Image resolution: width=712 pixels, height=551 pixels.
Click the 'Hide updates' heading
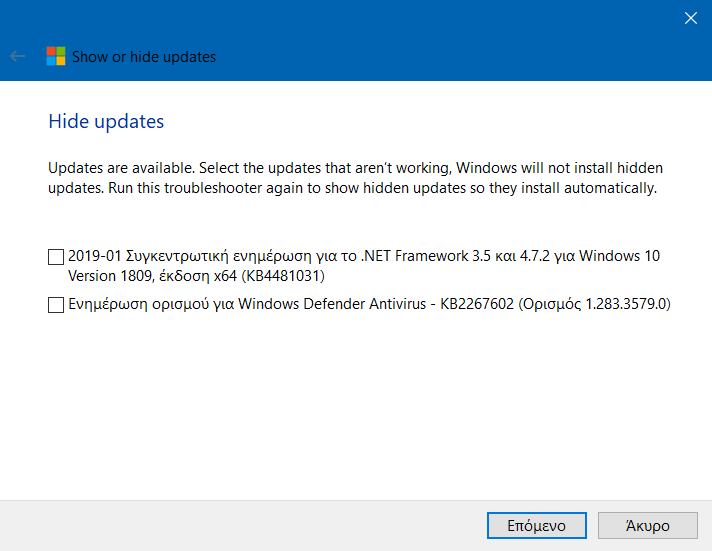coord(106,121)
